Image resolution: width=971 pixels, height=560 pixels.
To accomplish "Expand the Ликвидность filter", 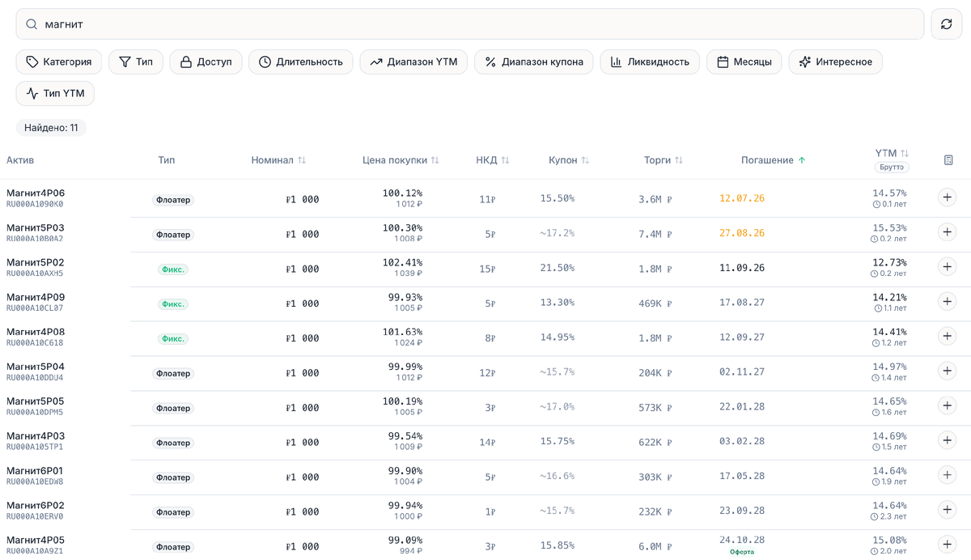I will pyautogui.click(x=650, y=62).
